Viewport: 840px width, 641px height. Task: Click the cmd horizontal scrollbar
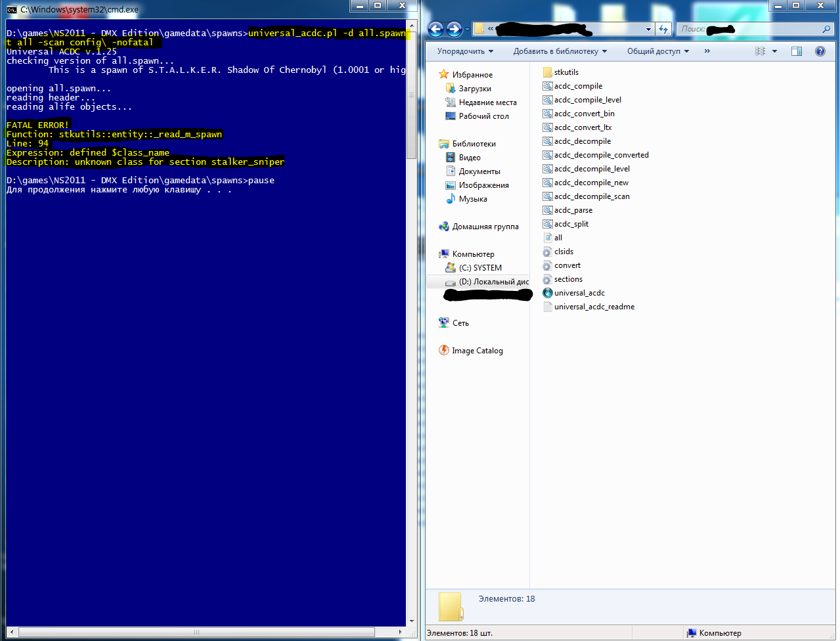click(x=196, y=632)
